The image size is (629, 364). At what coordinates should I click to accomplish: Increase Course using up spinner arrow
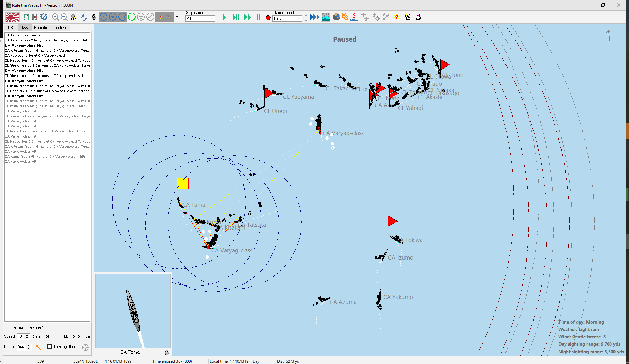(29, 345)
